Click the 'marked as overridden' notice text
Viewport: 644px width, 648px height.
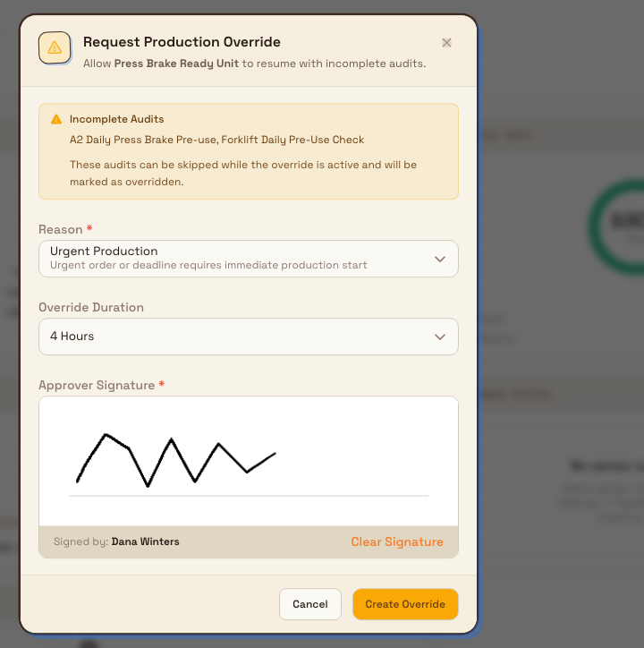click(126, 182)
